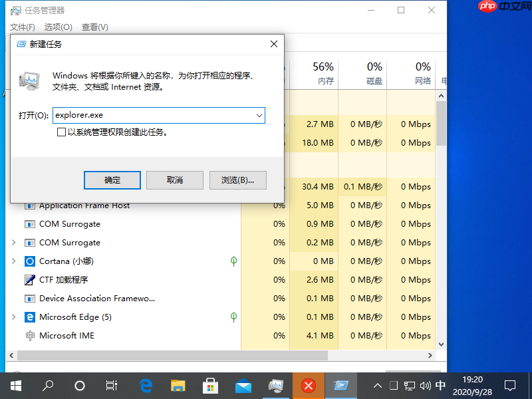Image resolution: width=532 pixels, height=399 pixels.
Task: Click the Cortana circle icon
Action: 79,386
